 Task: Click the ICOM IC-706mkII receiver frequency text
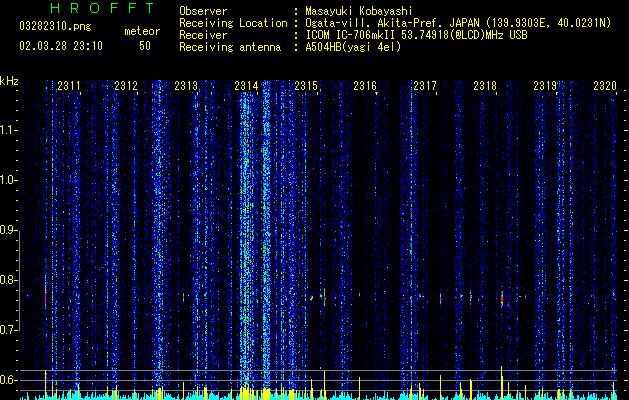[416, 35]
